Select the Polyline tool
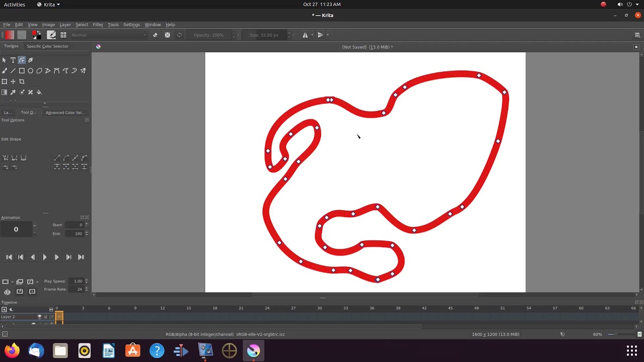This screenshot has width=644, height=362. pos(48,71)
